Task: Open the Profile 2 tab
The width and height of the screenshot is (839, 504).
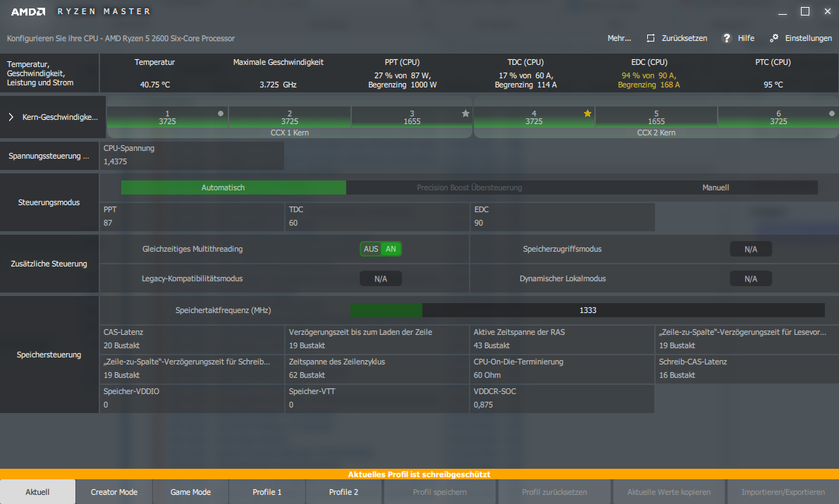Action: coord(343,492)
